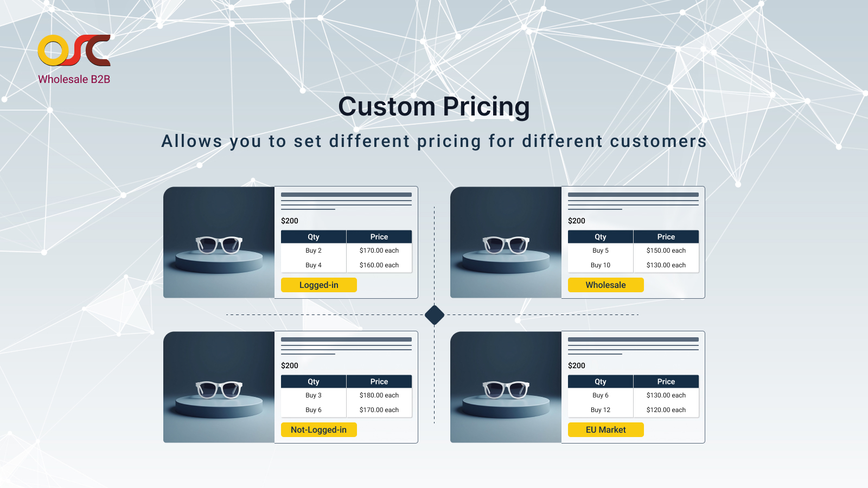Select the Buy 10 quantity row
Viewport: 868px width, 488px height.
[601, 265]
